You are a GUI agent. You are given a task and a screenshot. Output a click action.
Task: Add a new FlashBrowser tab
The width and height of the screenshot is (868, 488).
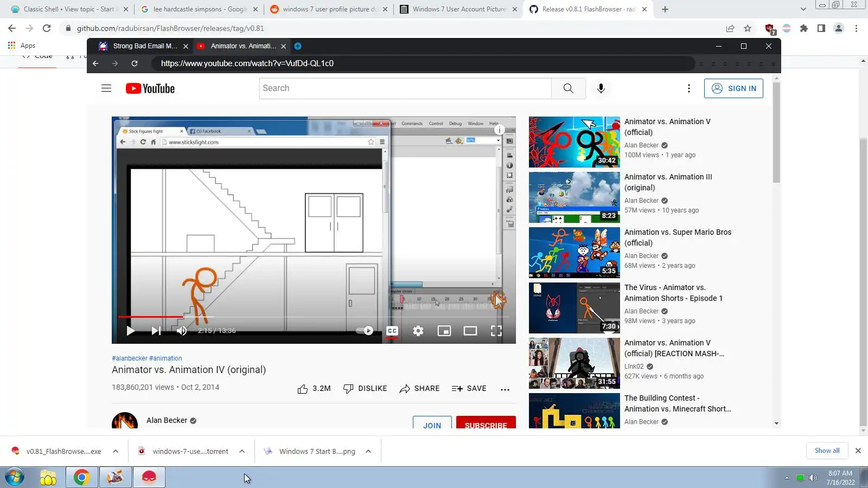tap(298, 46)
